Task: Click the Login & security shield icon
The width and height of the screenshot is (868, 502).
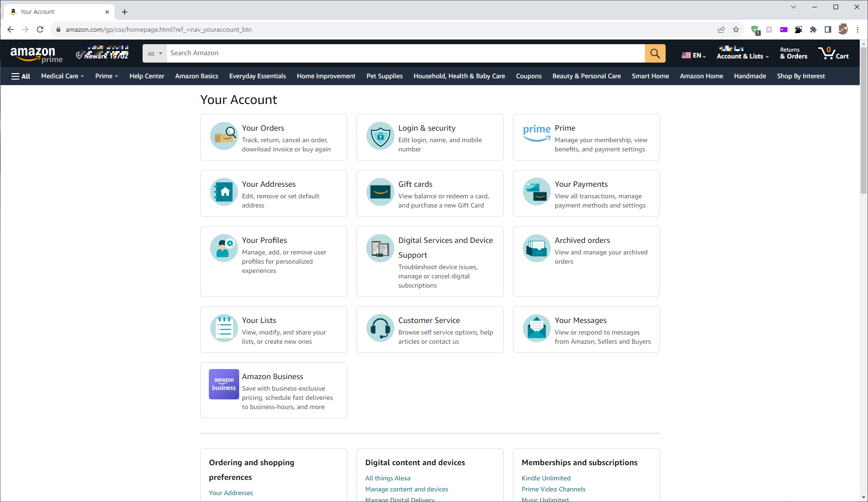Action: click(380, 136)
